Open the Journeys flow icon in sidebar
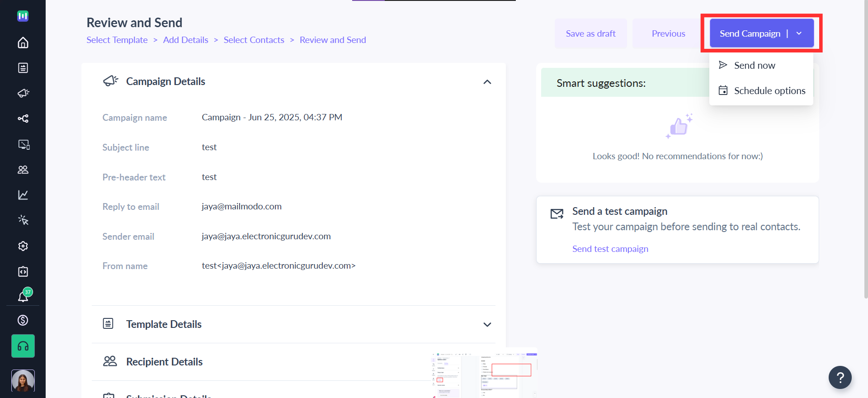This screenshot has width=868, height=398. point(23,118)
